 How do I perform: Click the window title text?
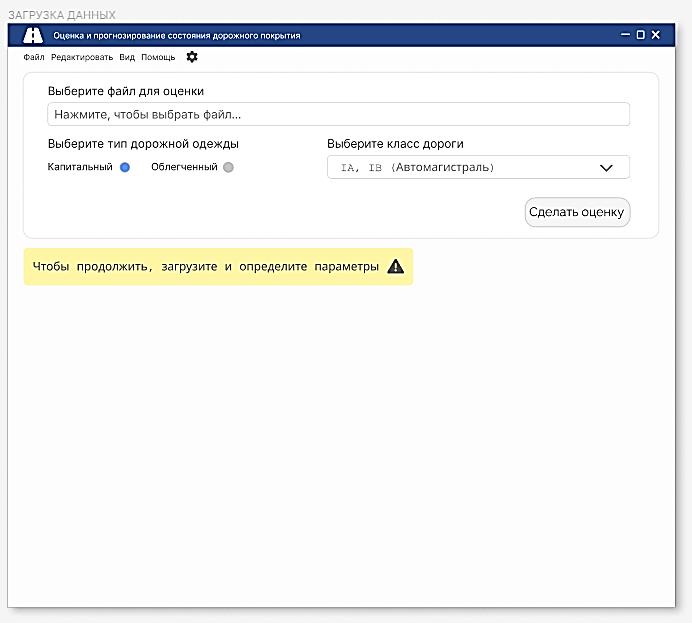click(177, 36)
